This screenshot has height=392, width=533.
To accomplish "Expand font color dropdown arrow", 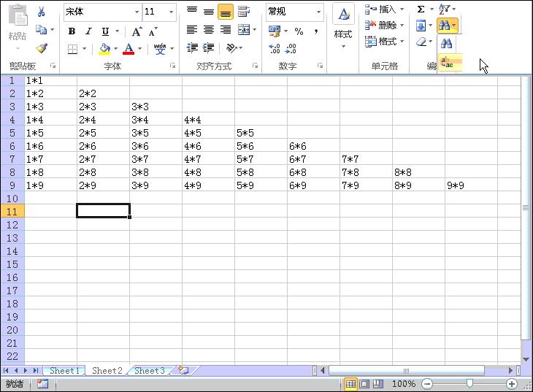I will (x=139, y=49).
